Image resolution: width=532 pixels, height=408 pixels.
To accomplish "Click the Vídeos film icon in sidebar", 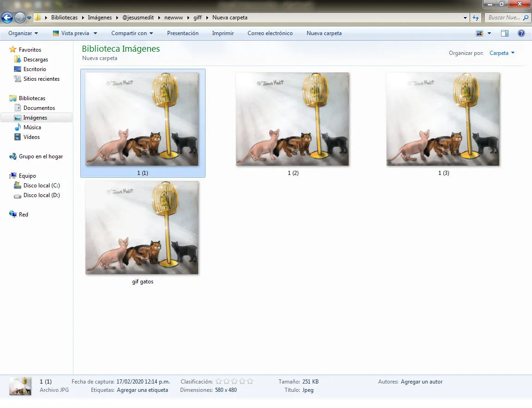I will coord(17,137).
